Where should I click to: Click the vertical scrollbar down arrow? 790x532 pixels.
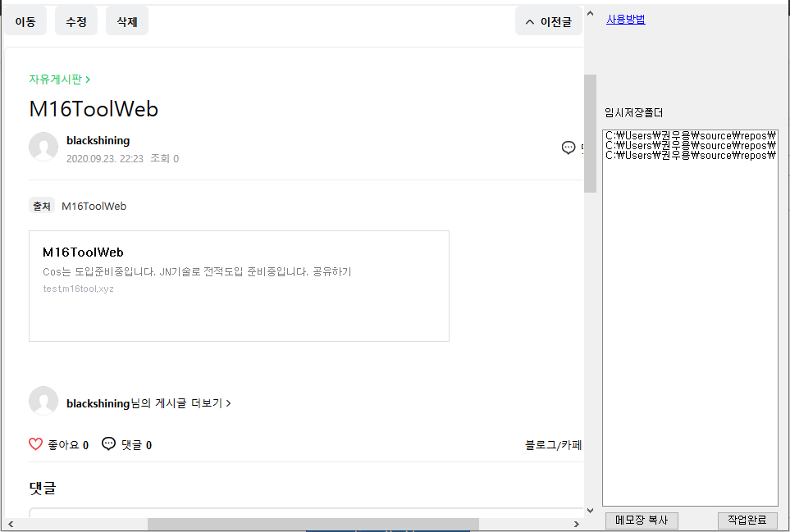coord(590,511)
